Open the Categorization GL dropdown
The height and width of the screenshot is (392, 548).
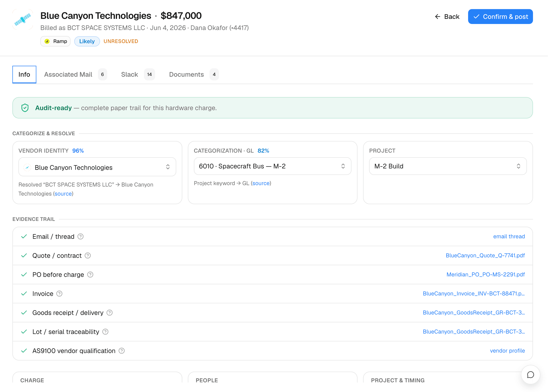[x=272, y=166]
